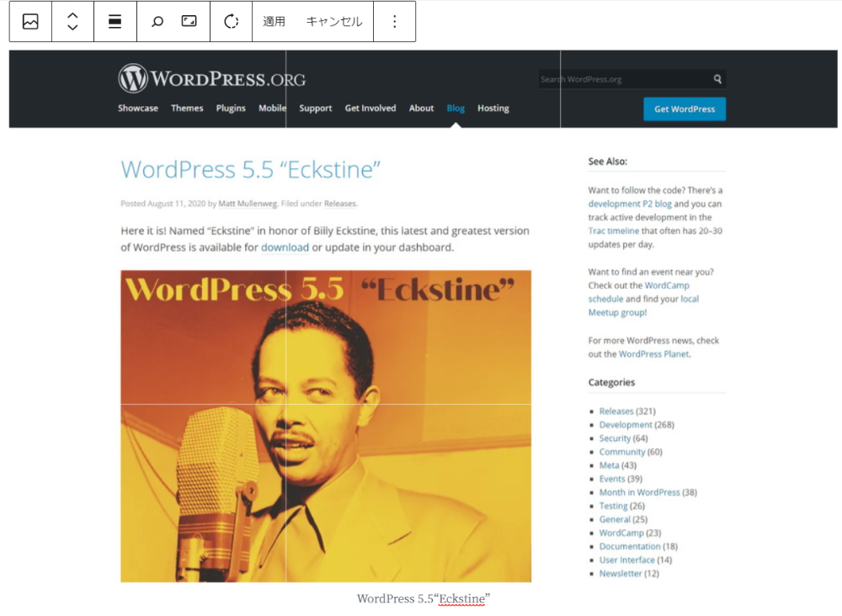Click the download link in the paragraph
This screenshot has width=842, height=616.
pos(285,247)
